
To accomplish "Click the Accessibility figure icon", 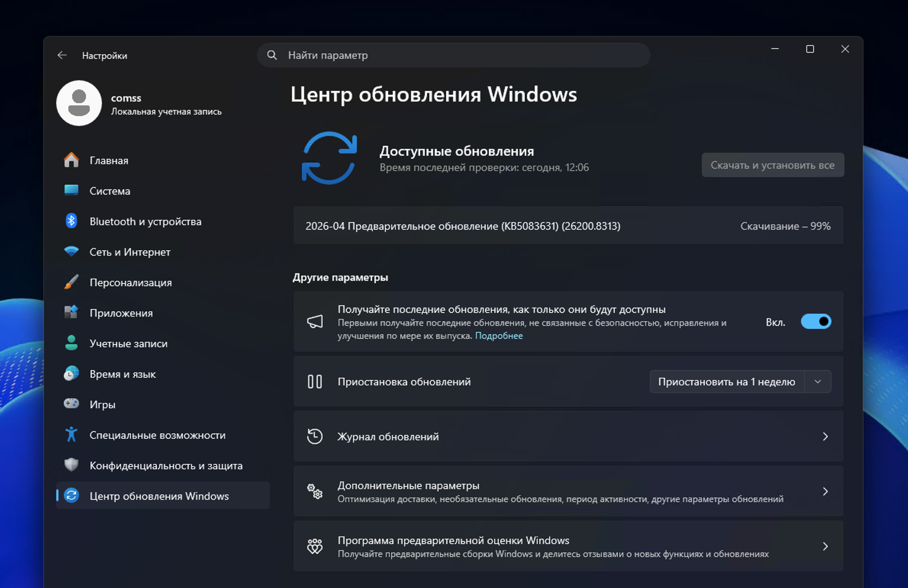I will point(71,434).
